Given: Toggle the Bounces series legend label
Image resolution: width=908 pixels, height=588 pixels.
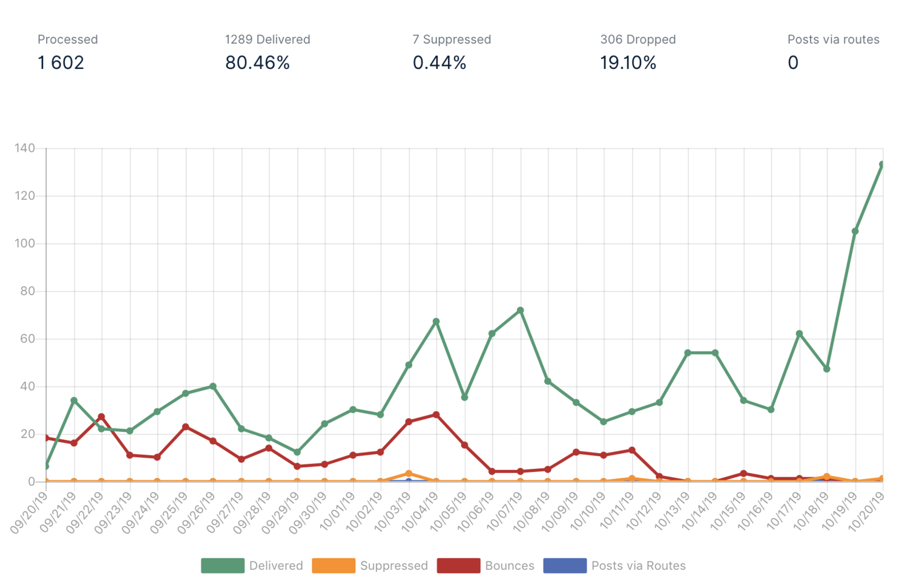Looking at the screenshot, I should 510,566.
